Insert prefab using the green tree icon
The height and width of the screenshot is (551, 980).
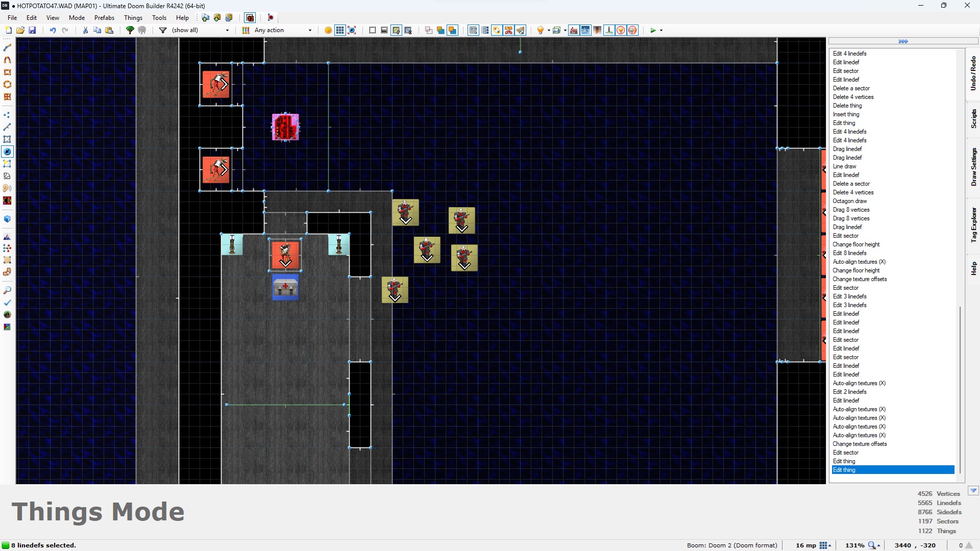point(130,31)
